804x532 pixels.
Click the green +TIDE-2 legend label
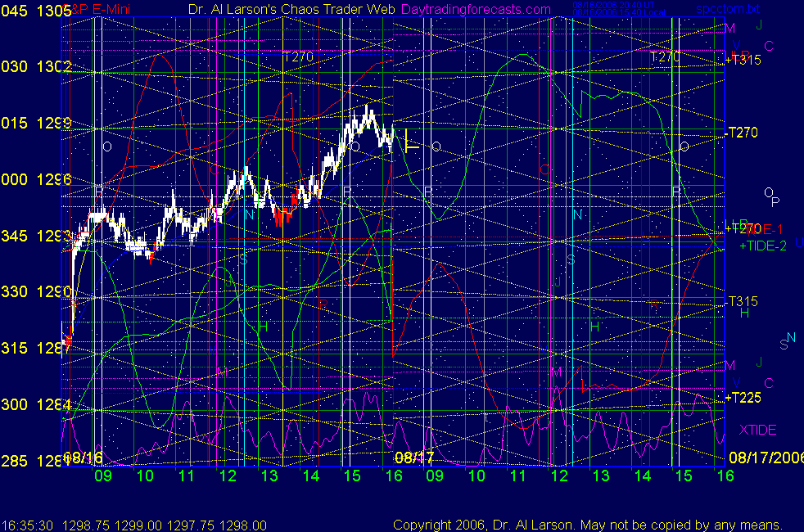point(763,246)
